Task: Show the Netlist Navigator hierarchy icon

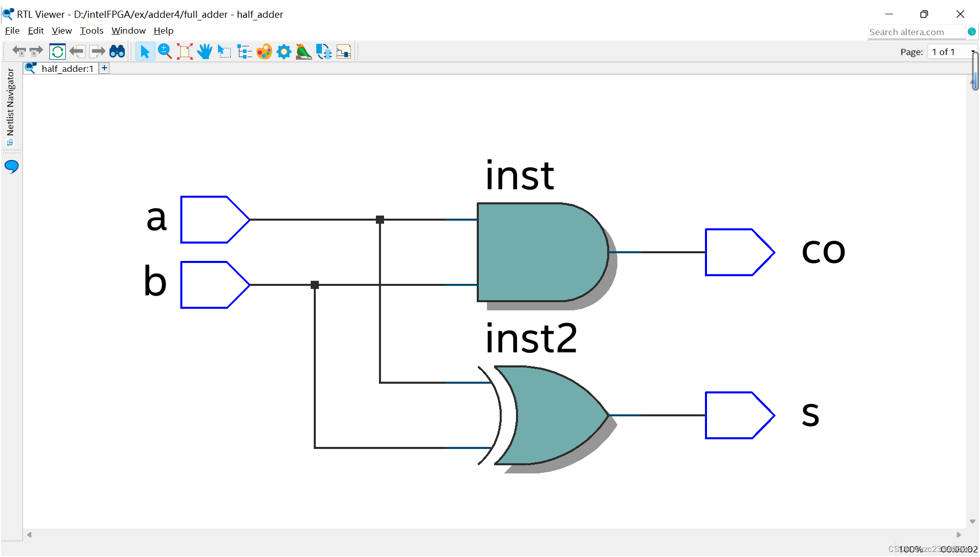Action: tap(244, 51)
